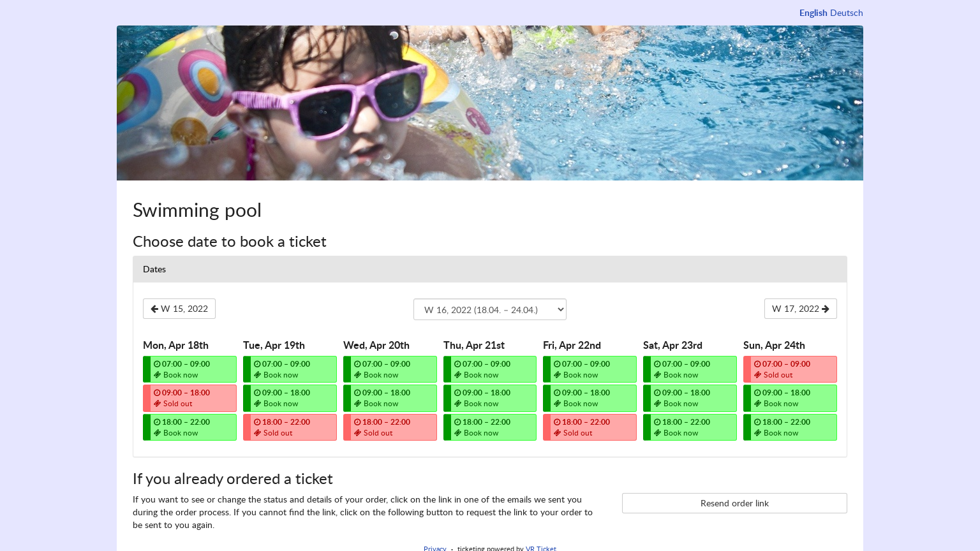Click ticket icon on Saturday 18:00 – 22:00 slot
The height and width of the screenshot is (551, 980).
point(658,433)
